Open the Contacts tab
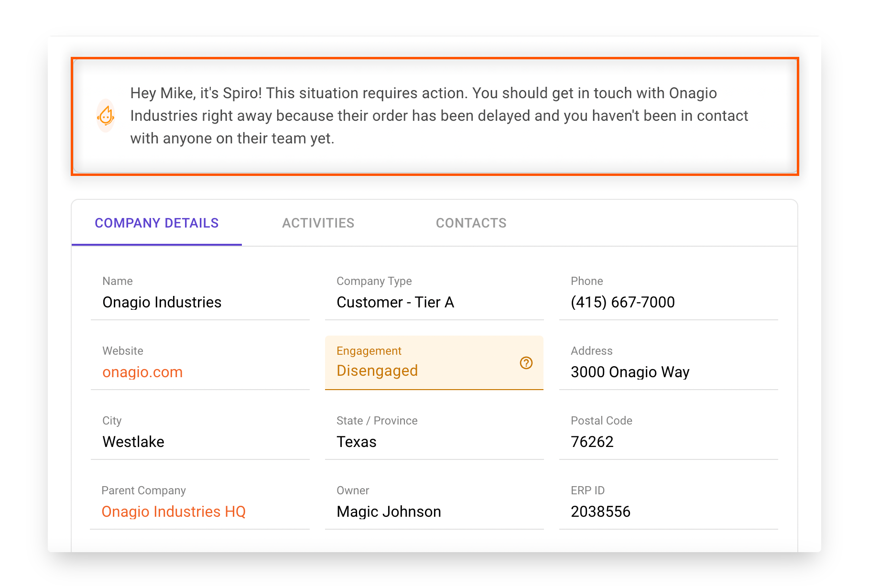Image resolution: width=869 pixels, height=588 pixels. click(471, 223)
